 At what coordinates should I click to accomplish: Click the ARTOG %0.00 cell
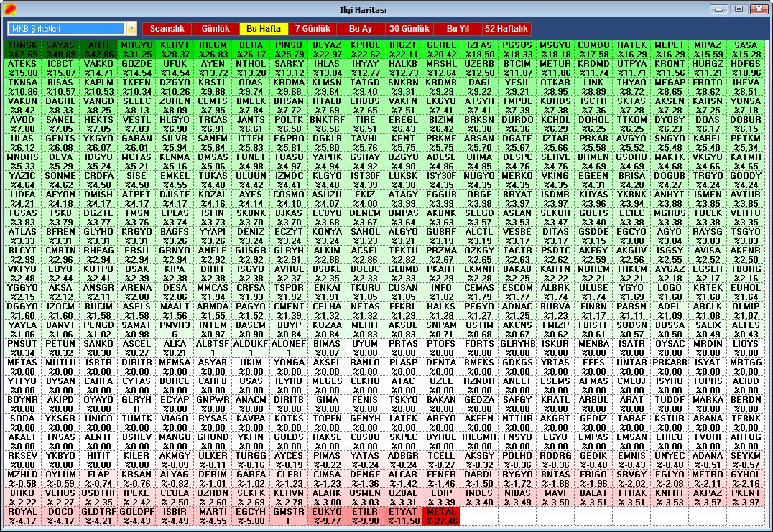(746, 442)
